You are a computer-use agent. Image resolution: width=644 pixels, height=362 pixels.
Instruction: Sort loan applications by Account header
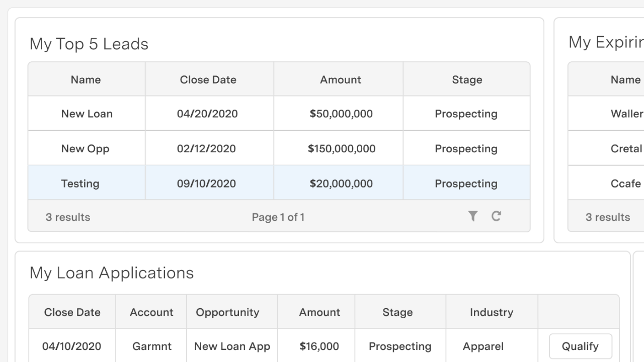pyautogui.click(x=151, y=312)
